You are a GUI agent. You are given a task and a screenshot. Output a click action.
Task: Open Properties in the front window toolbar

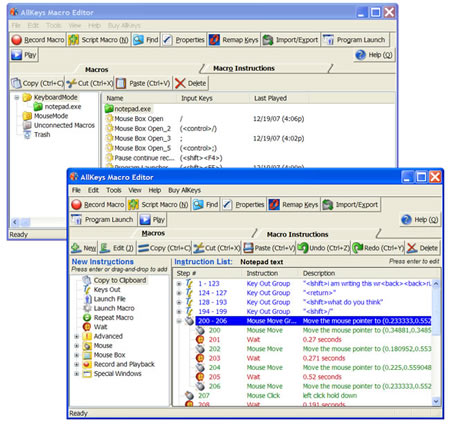click(243, 204)
